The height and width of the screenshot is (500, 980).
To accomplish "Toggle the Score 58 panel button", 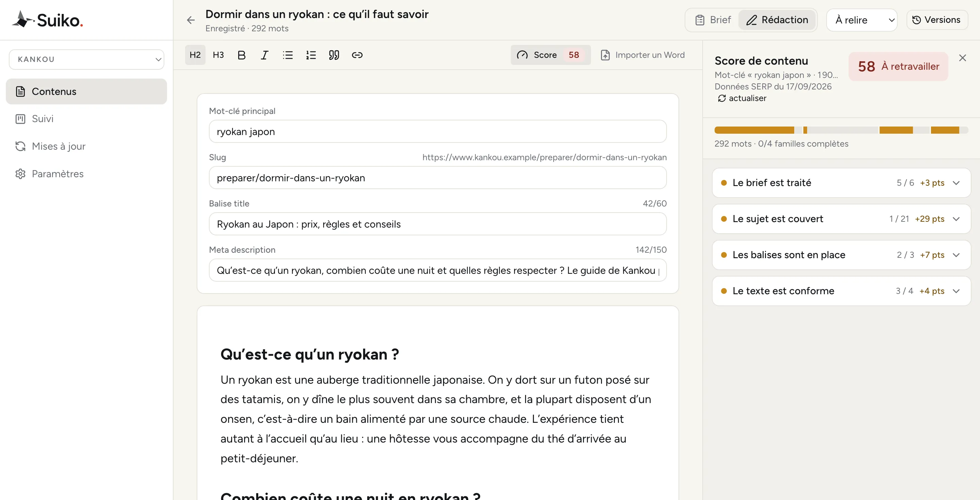I will (551, 55).
